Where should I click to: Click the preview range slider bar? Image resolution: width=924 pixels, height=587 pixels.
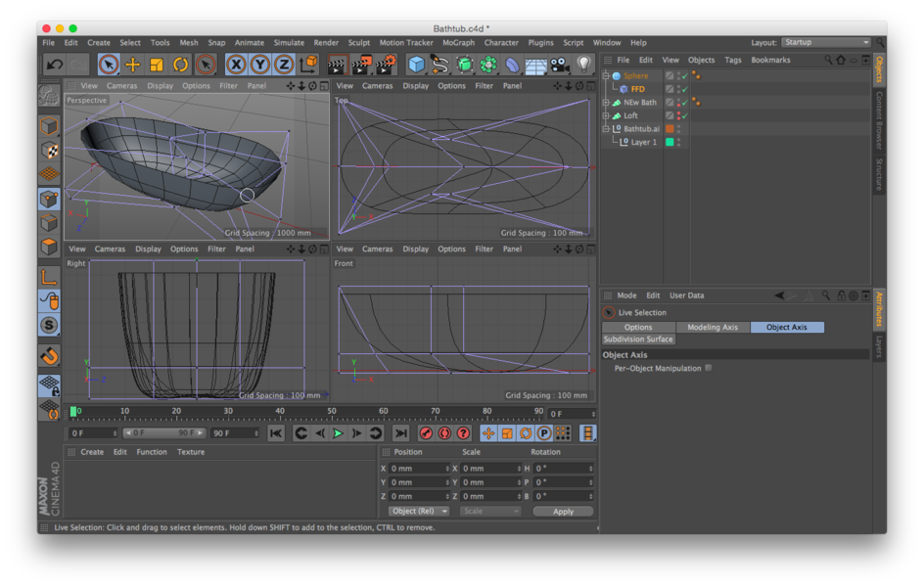[x=164, y=433]
